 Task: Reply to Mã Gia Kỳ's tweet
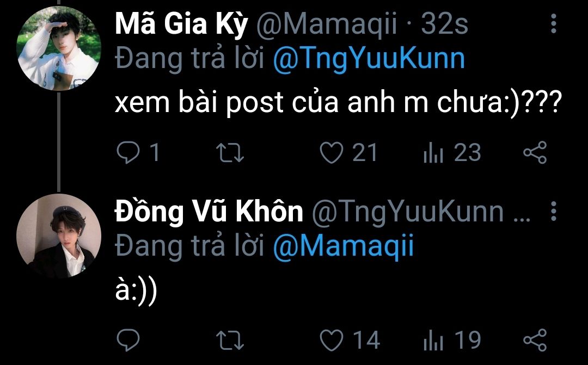[x=128, y=153]
